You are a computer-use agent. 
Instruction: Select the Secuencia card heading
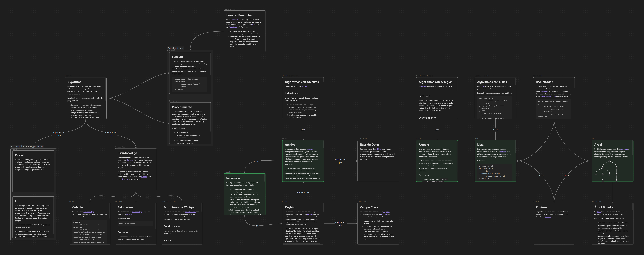coord(233,178)
